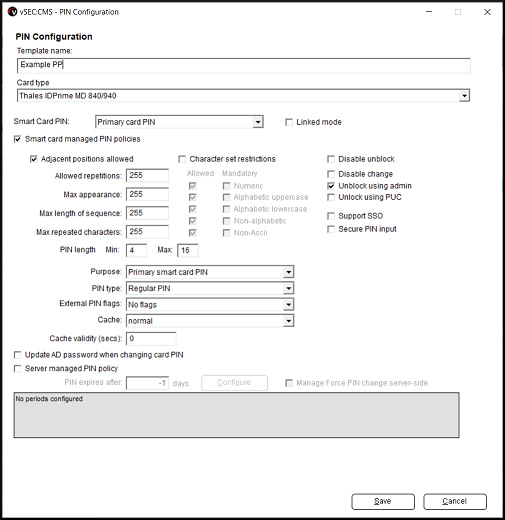
Task: Click the PIN length Min field
Action: coord(136,250)
